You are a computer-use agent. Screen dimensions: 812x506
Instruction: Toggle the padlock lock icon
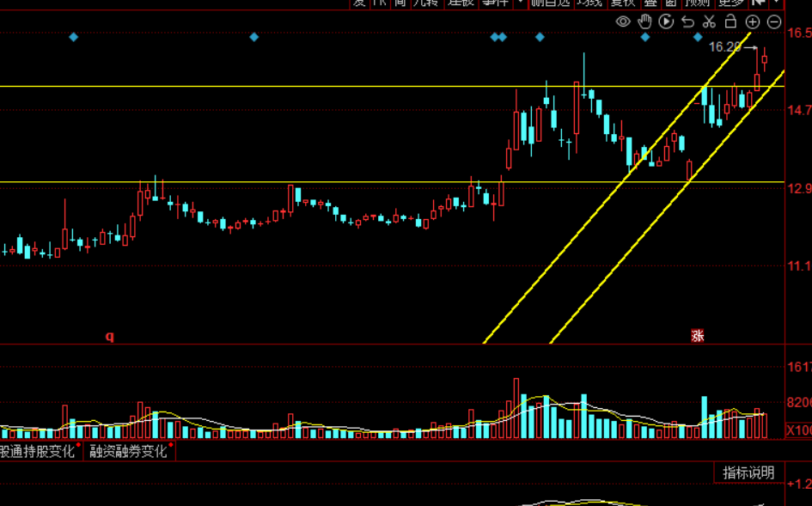730,21
